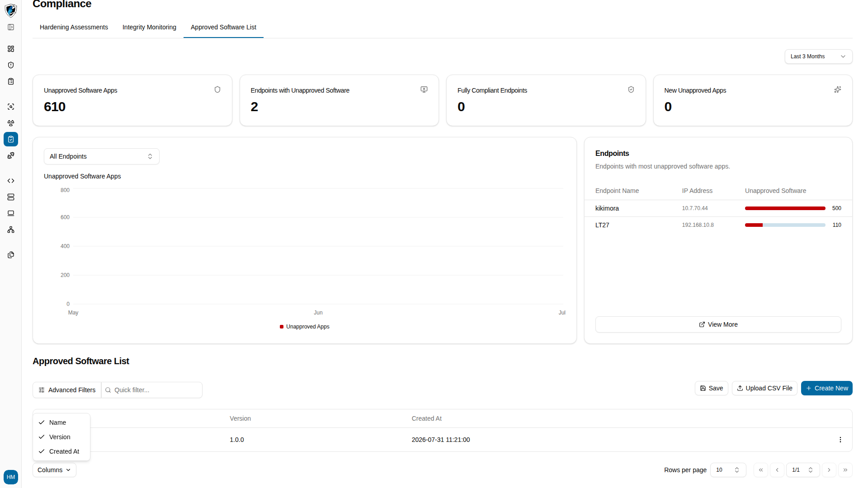Select the highlighted compliance clipboard-check icon
Viewport: 868px width, 488px height.
[x=11, y=139]
